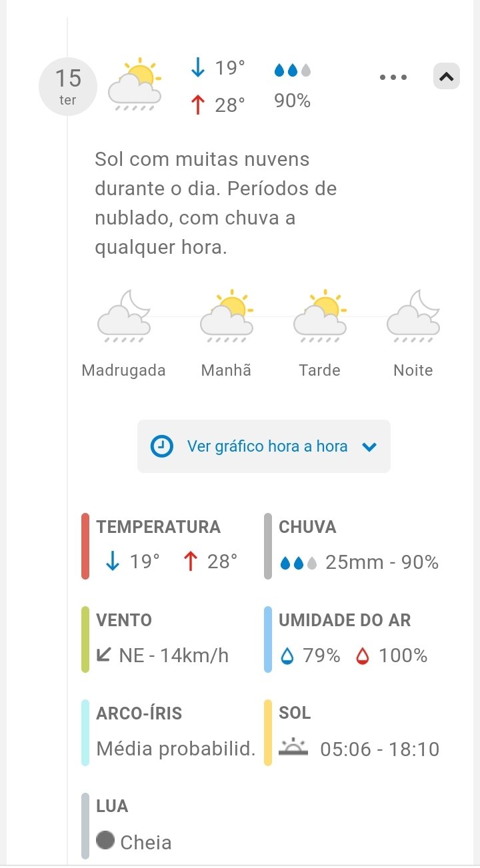
Task: Click the wind direction arrow icon
Action: (104, 655)
